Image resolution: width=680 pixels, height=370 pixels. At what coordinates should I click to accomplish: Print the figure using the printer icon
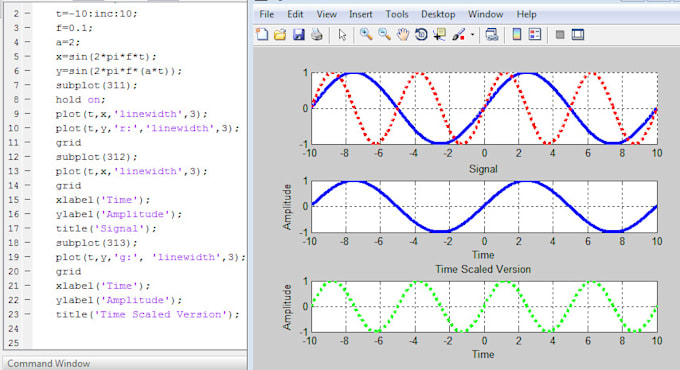(317, 34)
